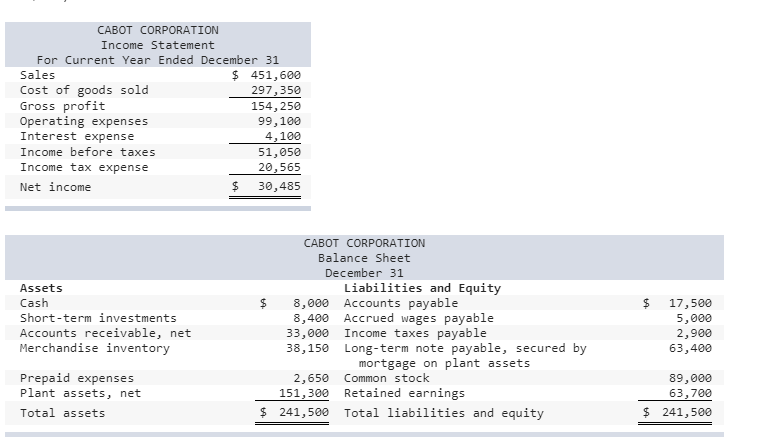Click CABOT CORPORATION above Balance Sheet
Viewport: 776px width, 445px height.
coord(364,243)
